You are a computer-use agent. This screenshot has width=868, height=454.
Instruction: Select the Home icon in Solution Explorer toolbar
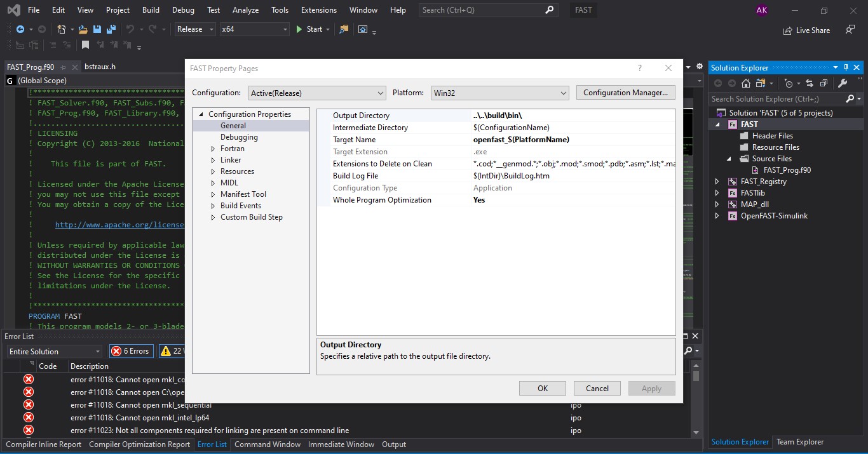(x=746, y=83)
